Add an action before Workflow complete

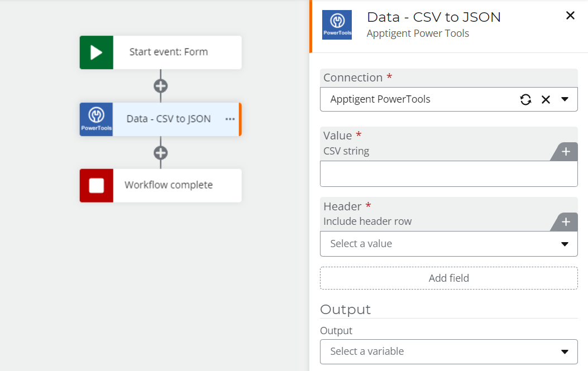(160, 152)
